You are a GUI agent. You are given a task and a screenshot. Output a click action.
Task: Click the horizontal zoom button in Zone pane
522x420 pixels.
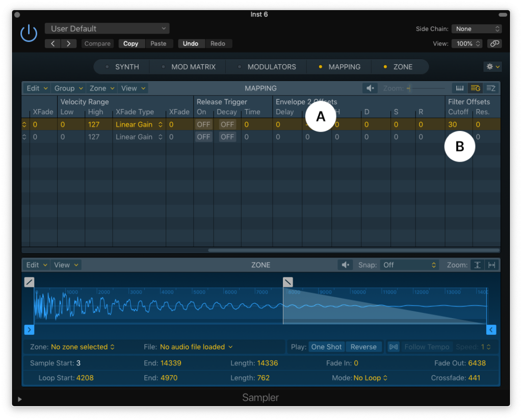[x=491, y=265]
